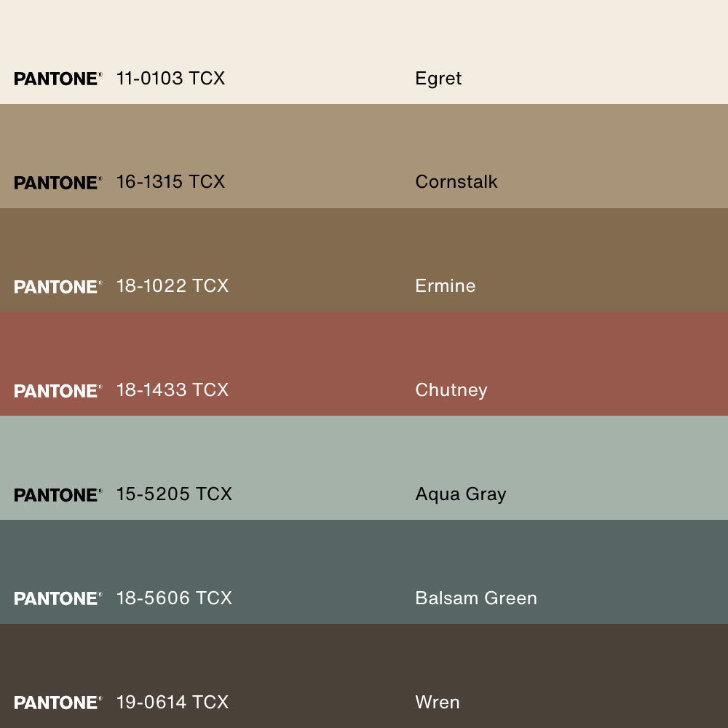Select the 18-1433 TCX code text

click(173, 390)
